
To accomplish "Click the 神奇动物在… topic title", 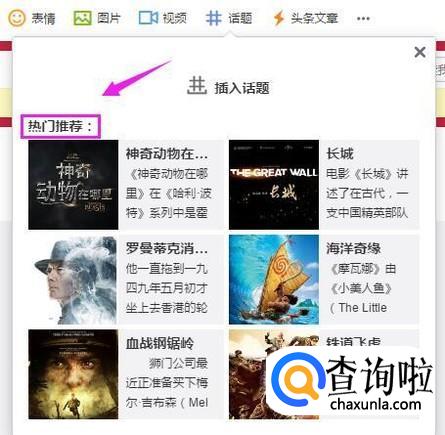I will [167, 154].
